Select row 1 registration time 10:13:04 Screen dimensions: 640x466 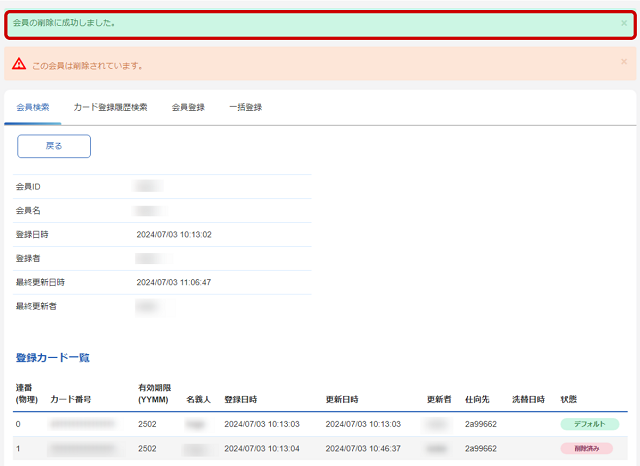(262, 448)
